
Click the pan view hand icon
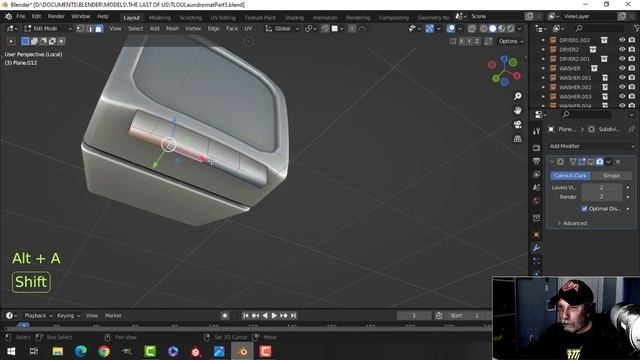click(x=518, y=110)
